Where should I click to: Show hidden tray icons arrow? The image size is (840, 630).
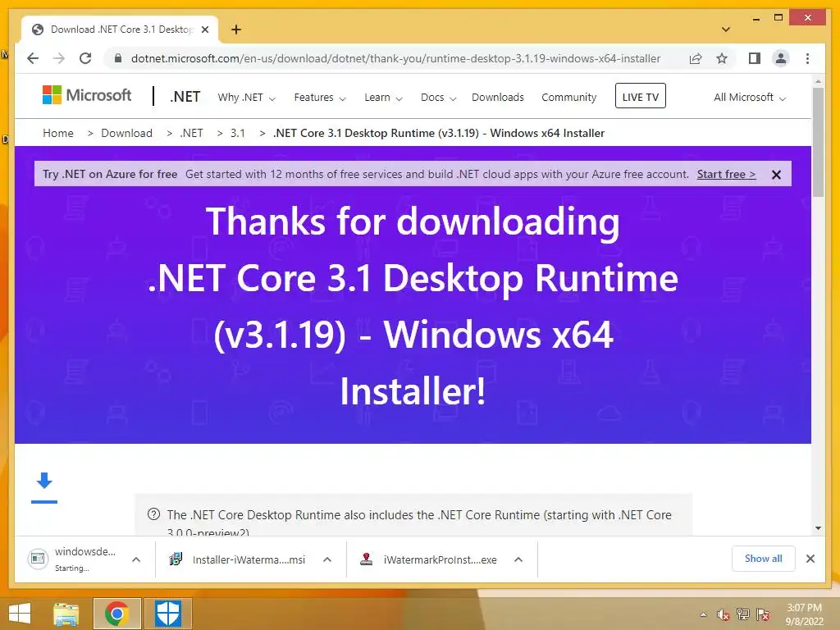703,614
